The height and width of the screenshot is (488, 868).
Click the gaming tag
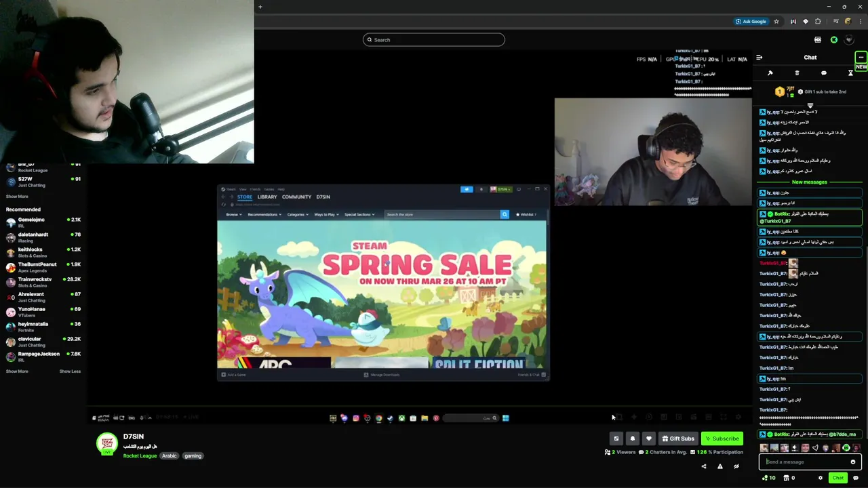click(x=193, y=456)
